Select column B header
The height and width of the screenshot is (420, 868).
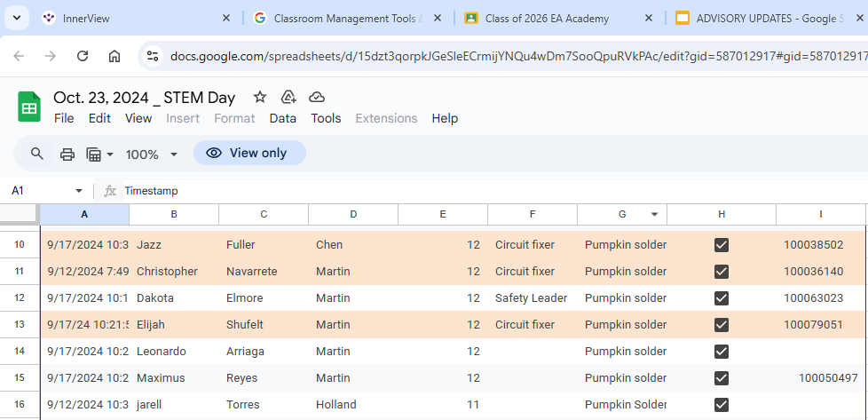pyautogui.click(x=174, y=215)
